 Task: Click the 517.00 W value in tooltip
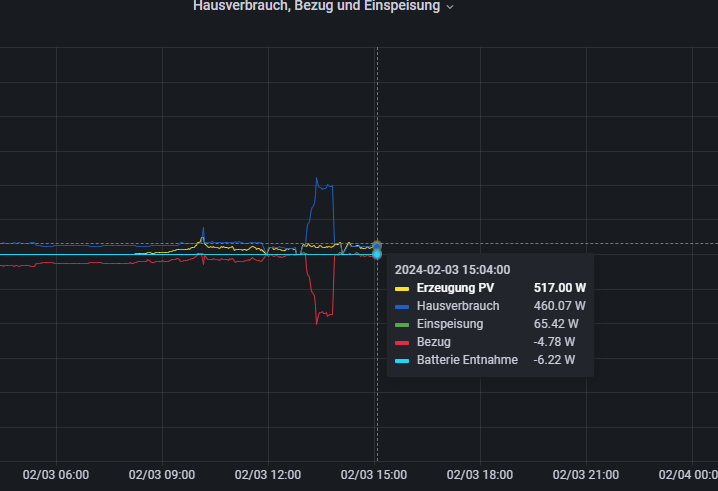[559, 288]
